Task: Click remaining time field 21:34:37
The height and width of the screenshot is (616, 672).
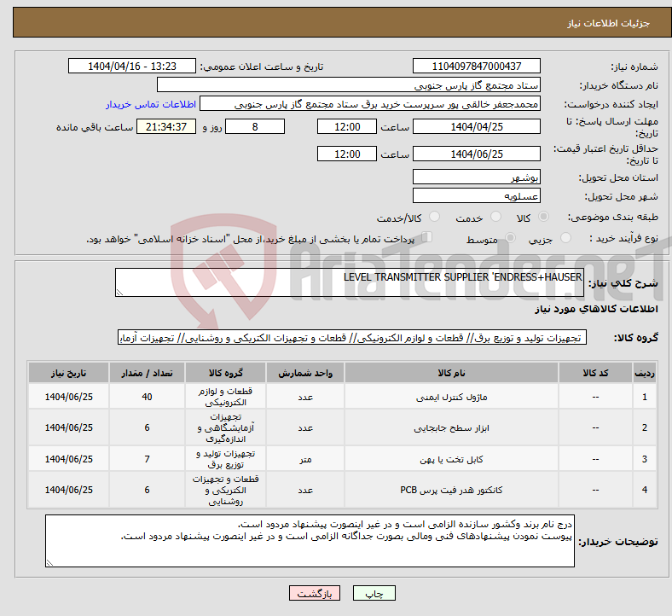Action: [166, 126]
